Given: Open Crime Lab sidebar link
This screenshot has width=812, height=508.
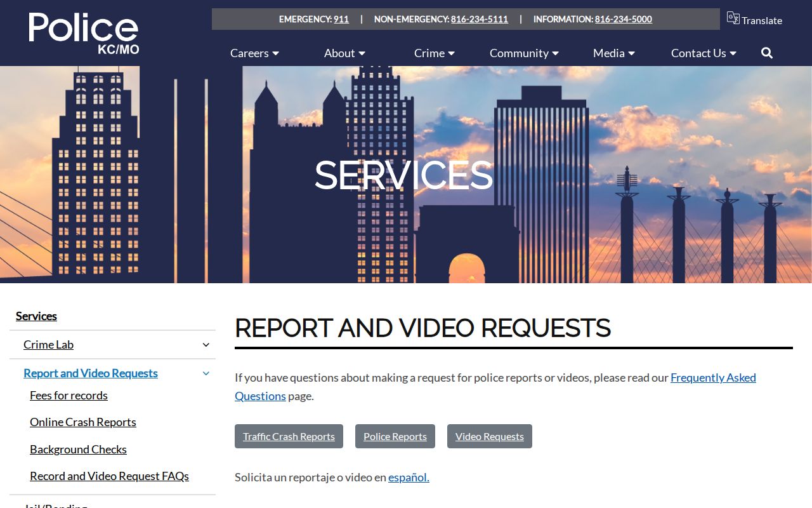Looking at the screenshot, I should [48, 345].
